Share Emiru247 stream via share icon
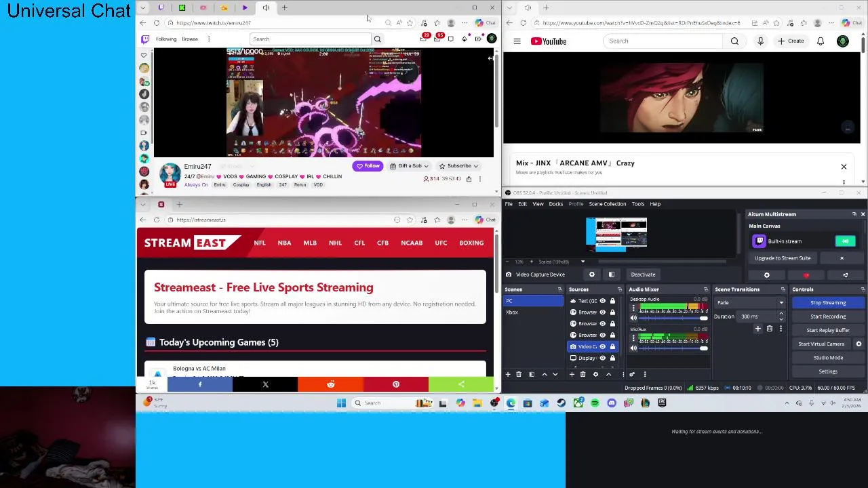868x488 pixels. 469,179
